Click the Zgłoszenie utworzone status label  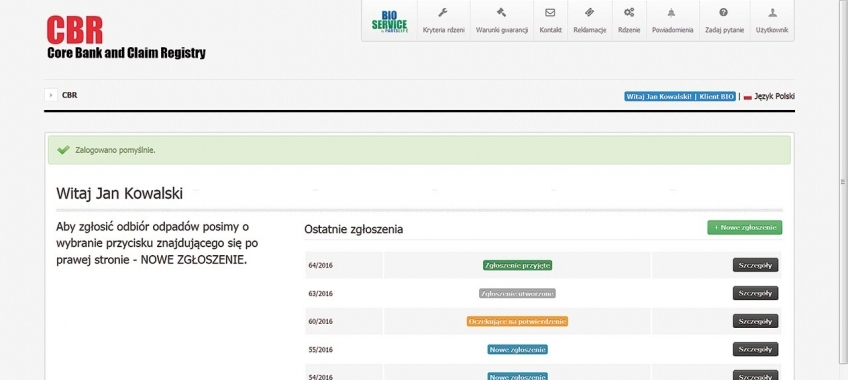[517, 294]
